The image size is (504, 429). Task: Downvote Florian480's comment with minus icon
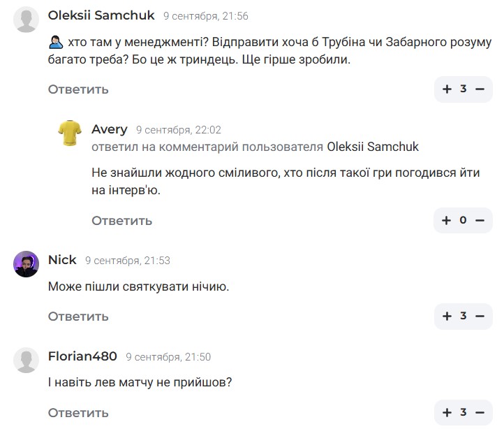pos(480,413)
